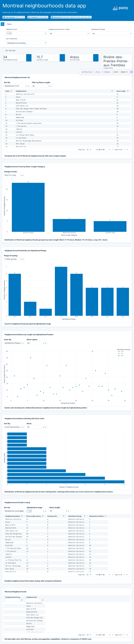
Task: Click the Filters sliders icon
Action: click(x=3, y=24)
